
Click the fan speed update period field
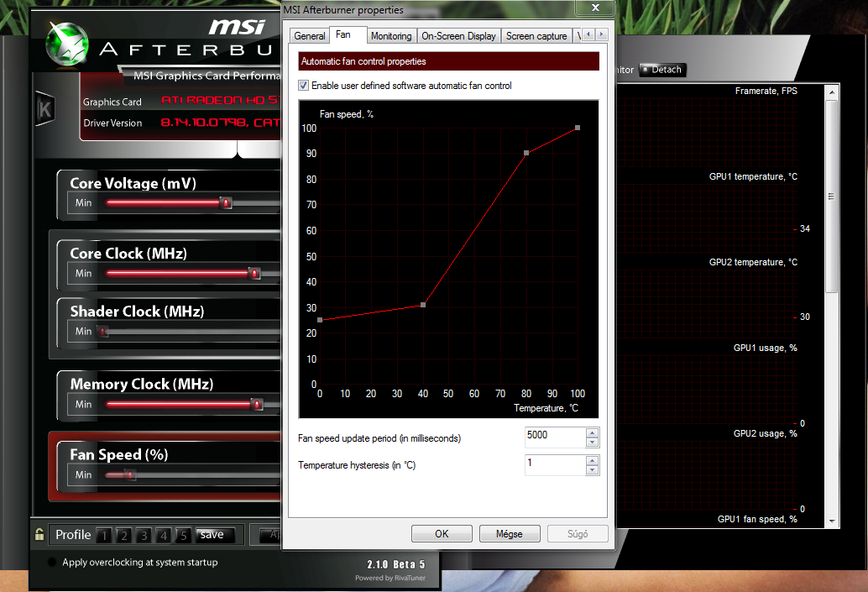(555, 437)
